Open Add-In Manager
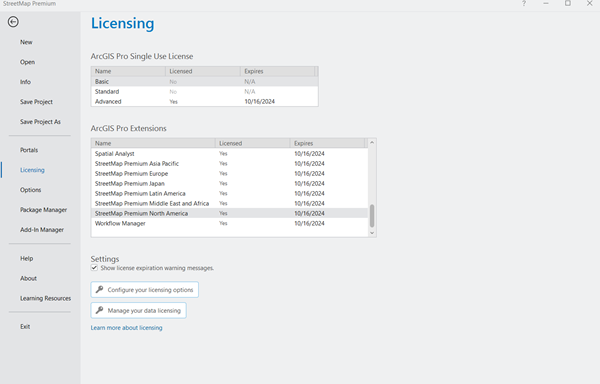 point(42,229)
